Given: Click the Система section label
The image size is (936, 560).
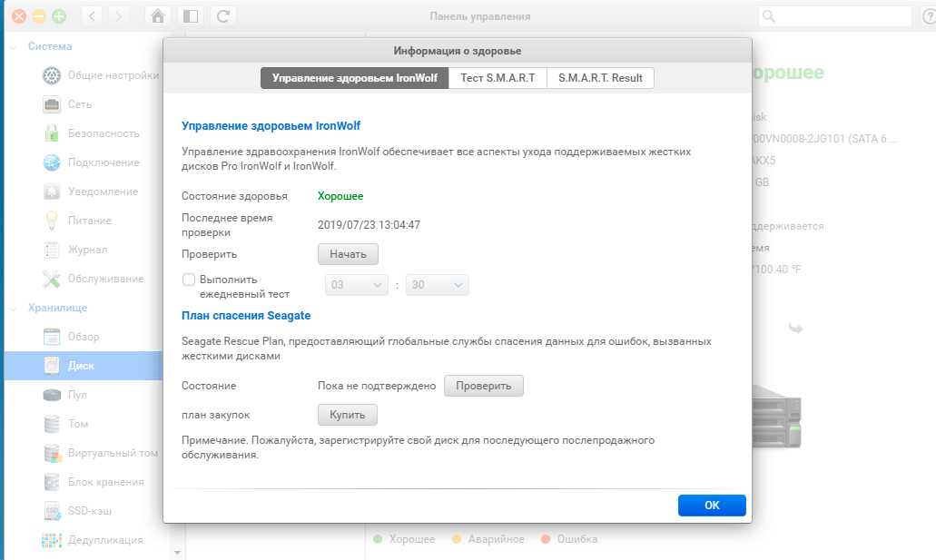Looking at the screenshot, I should 50,46.
